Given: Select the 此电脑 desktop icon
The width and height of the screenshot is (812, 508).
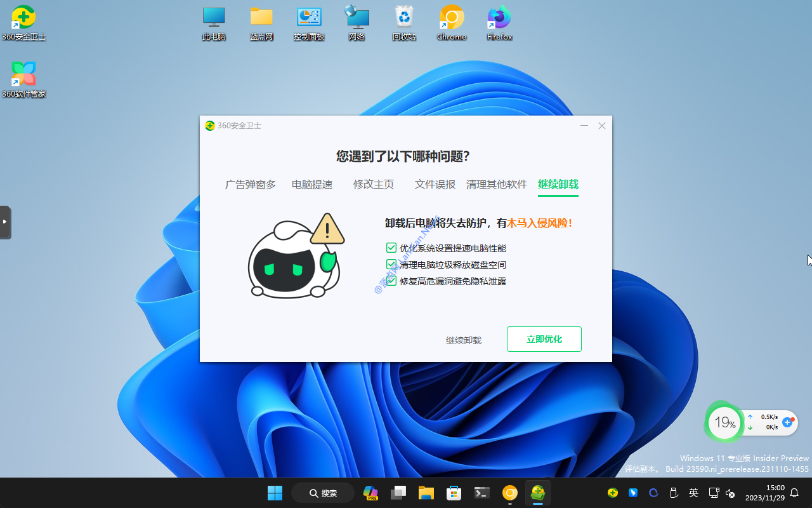Looking at the screenshot, I should tap(214, 23).
